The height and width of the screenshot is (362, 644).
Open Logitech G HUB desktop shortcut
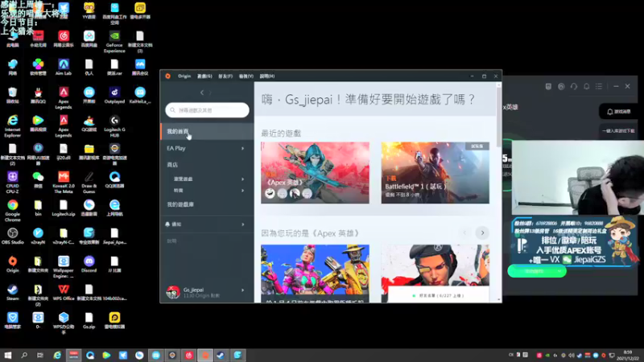114,126
